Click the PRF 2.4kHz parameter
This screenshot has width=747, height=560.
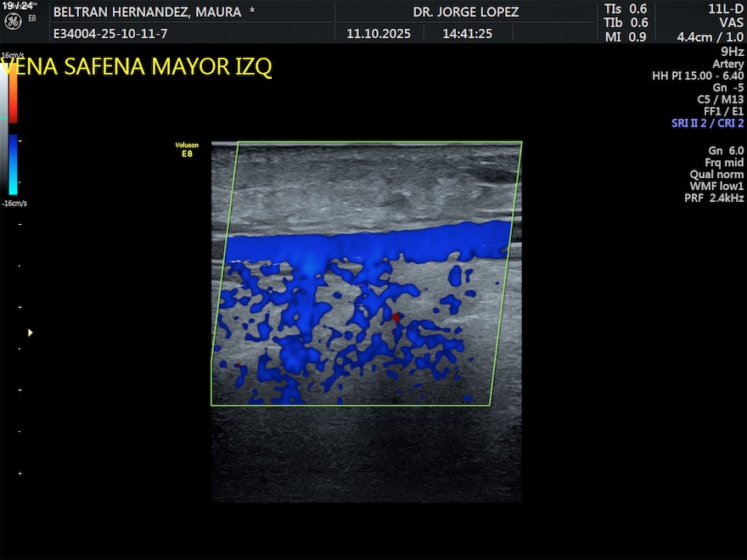point(714,198)
